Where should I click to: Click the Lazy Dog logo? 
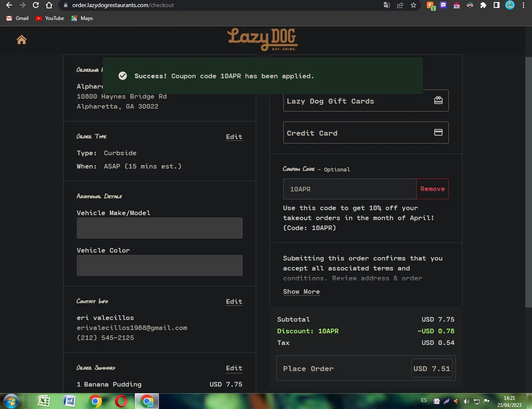click(x=262, y=40)
